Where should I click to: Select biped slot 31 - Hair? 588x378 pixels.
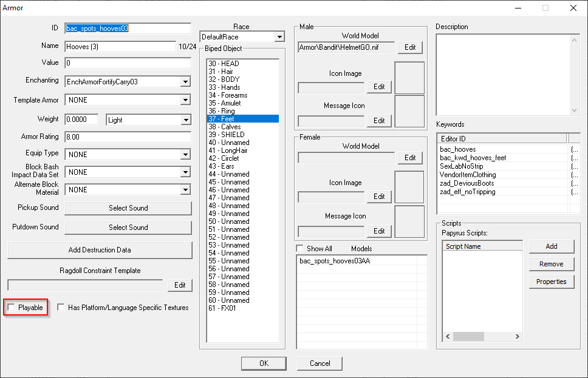(x=243, y=72)
